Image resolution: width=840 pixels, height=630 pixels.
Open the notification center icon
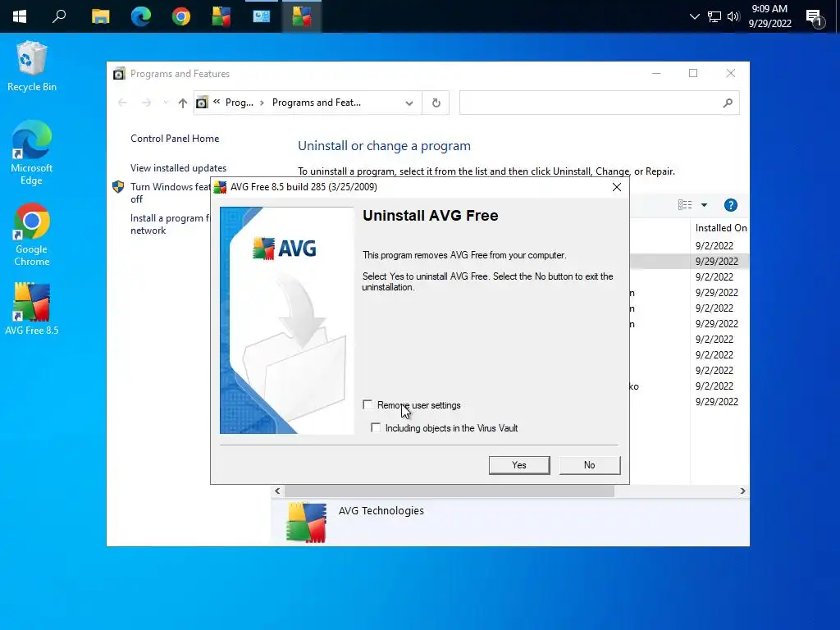coord(815,18)
